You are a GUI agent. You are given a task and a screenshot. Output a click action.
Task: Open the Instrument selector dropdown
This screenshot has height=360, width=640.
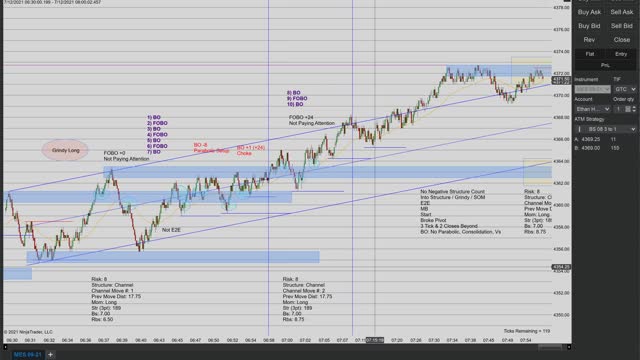[593, 89]
